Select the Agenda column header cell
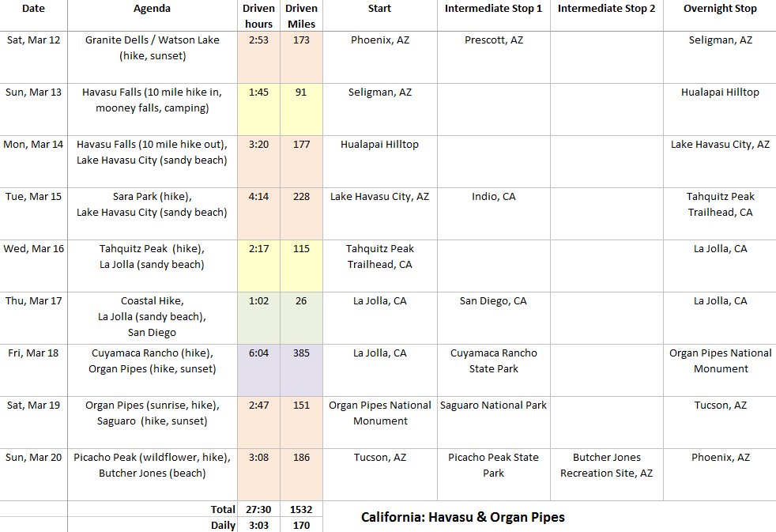This screenshot has height=532, width=776. point(152,9)
